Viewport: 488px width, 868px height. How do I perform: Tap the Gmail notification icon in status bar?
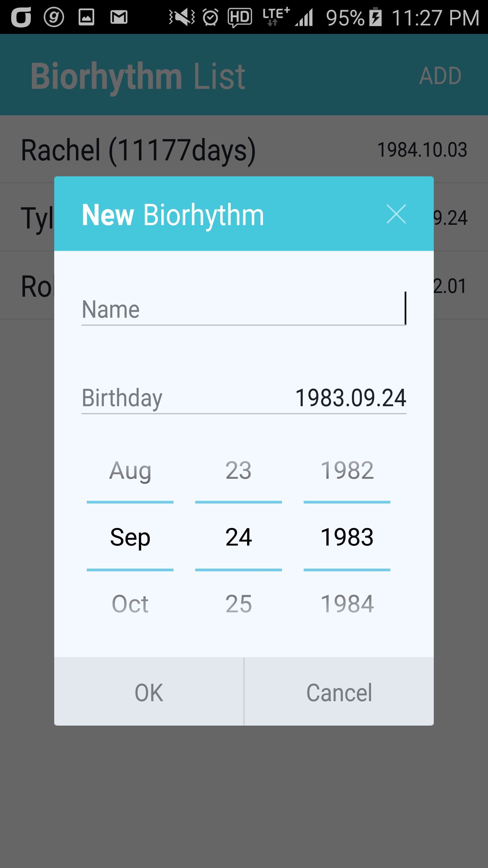(119, 17)
